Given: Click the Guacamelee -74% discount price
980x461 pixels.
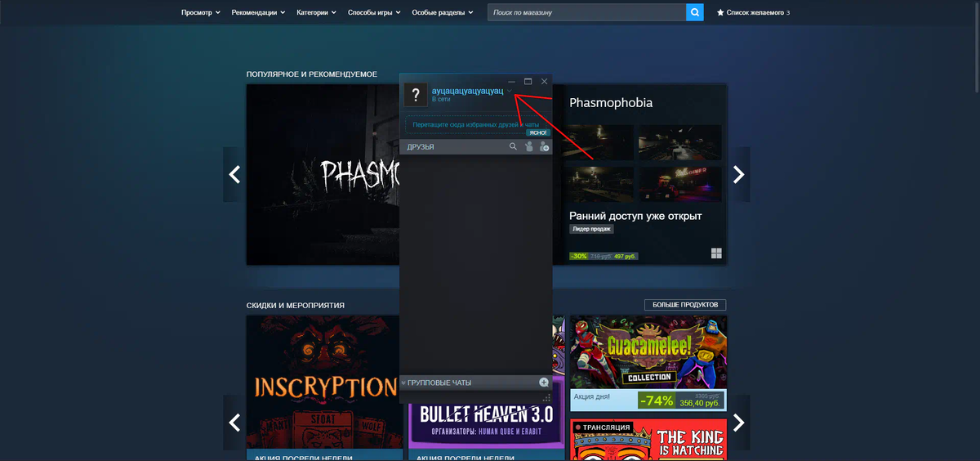Looking at the screenshot, I should coord(681,401).
